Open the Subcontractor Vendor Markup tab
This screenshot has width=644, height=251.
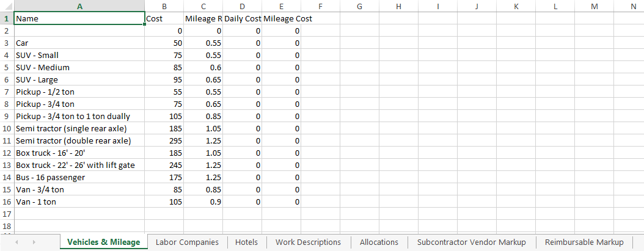(x=471, y=242)
